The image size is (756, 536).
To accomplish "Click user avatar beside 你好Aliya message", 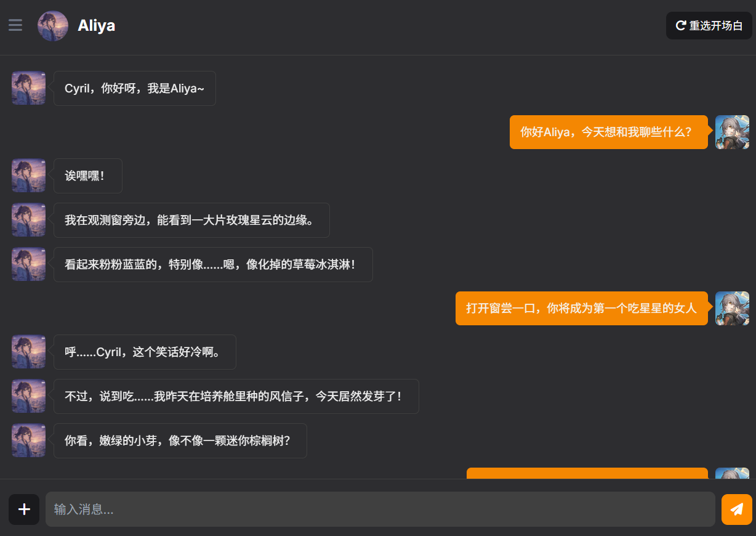I will 732,132.
